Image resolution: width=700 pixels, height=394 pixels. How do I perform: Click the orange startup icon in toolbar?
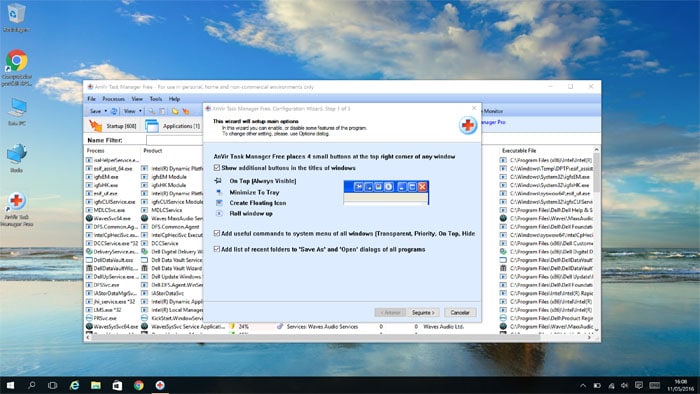click(x=186, y=111)
